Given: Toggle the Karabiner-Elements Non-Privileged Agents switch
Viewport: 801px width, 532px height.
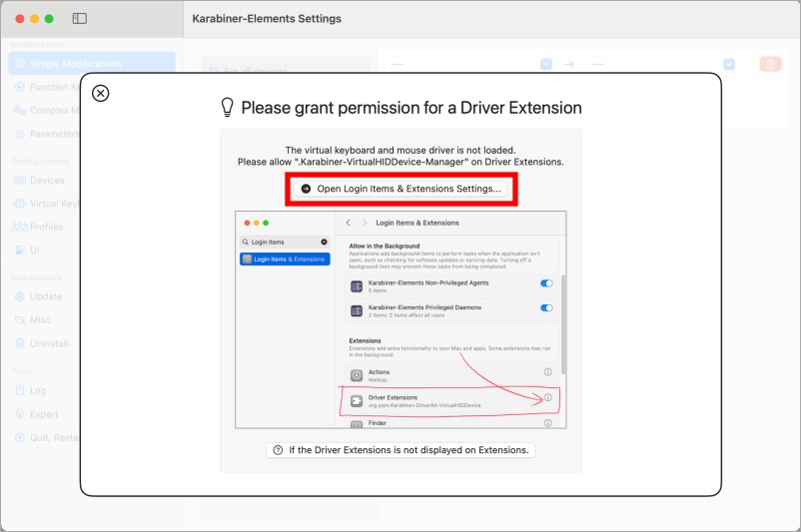Looking at the screenshot, I should [x=546, y=283].
